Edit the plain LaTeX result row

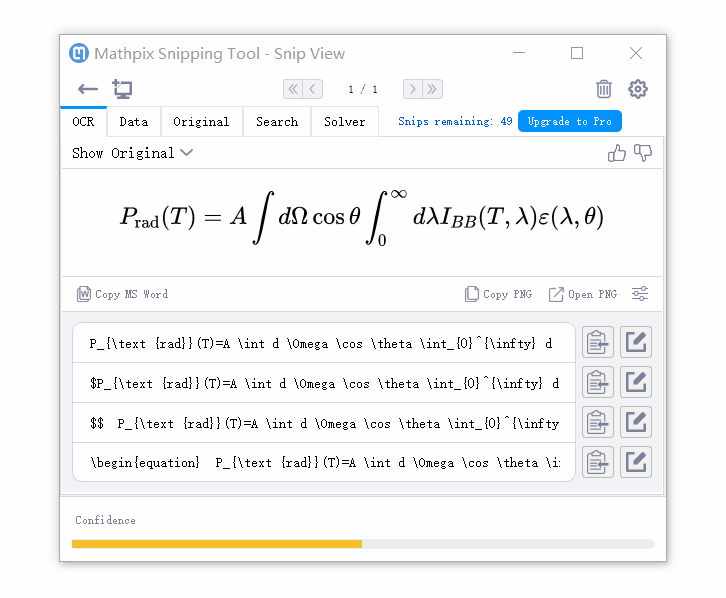pyautogui.click(x=636, y=342)
